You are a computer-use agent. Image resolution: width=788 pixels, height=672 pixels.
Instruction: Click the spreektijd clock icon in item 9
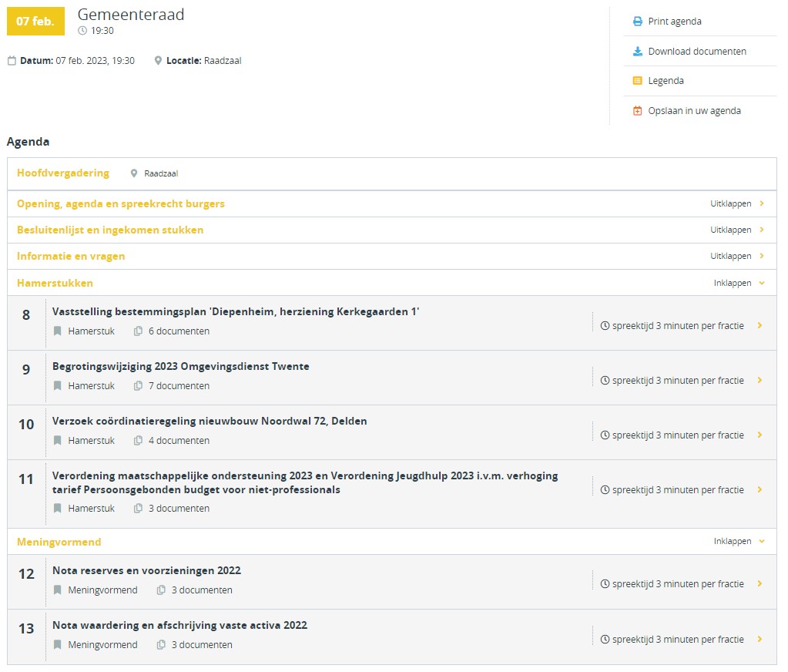tap(605, 381)
